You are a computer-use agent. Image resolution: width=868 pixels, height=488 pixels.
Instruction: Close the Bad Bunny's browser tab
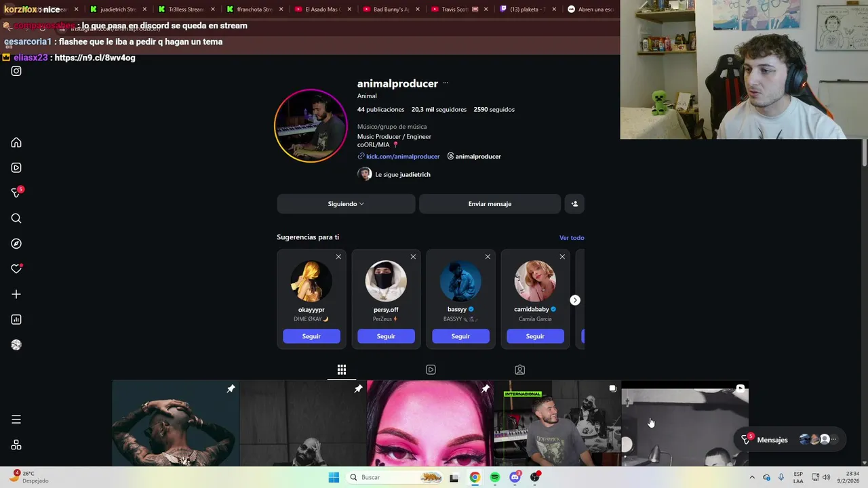(418, 9)
